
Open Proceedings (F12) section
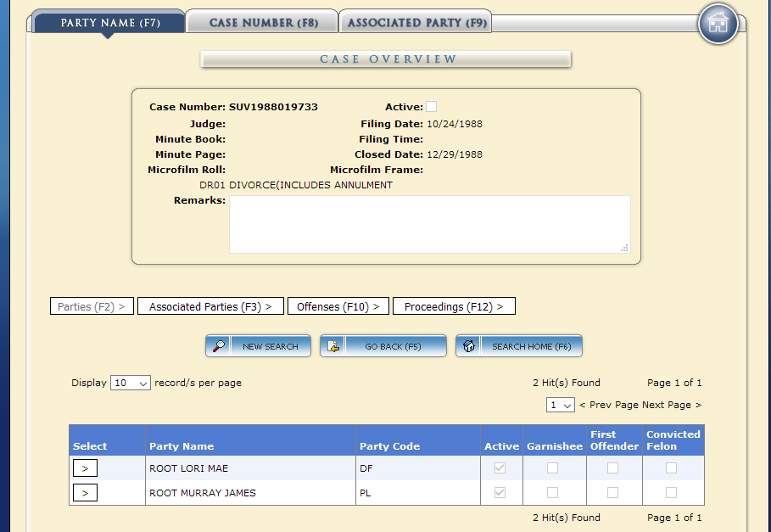(454, 306)
